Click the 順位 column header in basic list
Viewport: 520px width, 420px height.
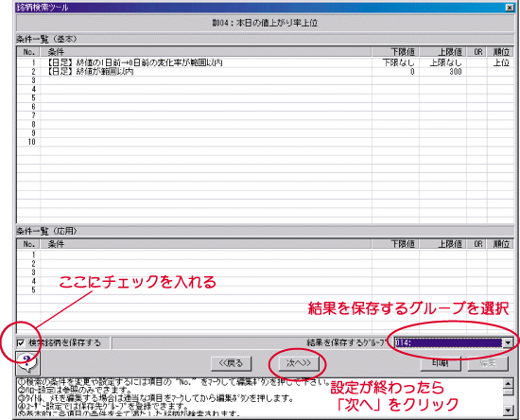pyautogui.click(x=500, y=52)
